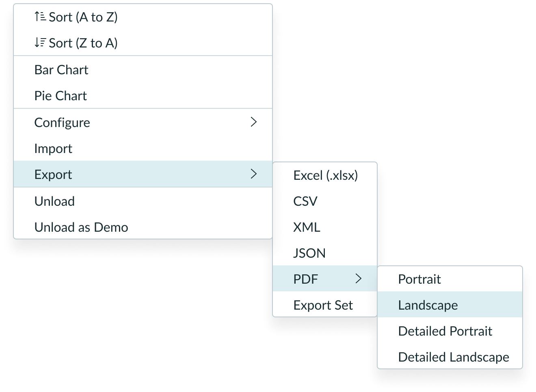Click the Sort Z to A icon
The image size is (536, 392).
click(39, 43)
